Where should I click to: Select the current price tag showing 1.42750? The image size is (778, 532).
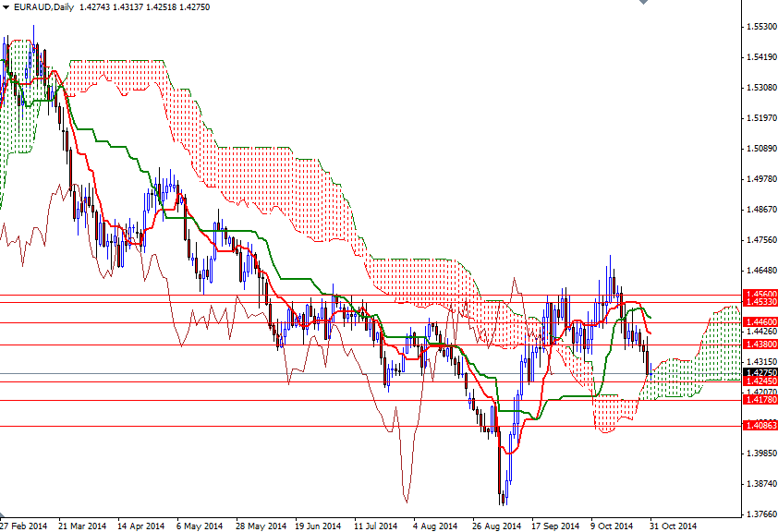[x=760, y=374]
